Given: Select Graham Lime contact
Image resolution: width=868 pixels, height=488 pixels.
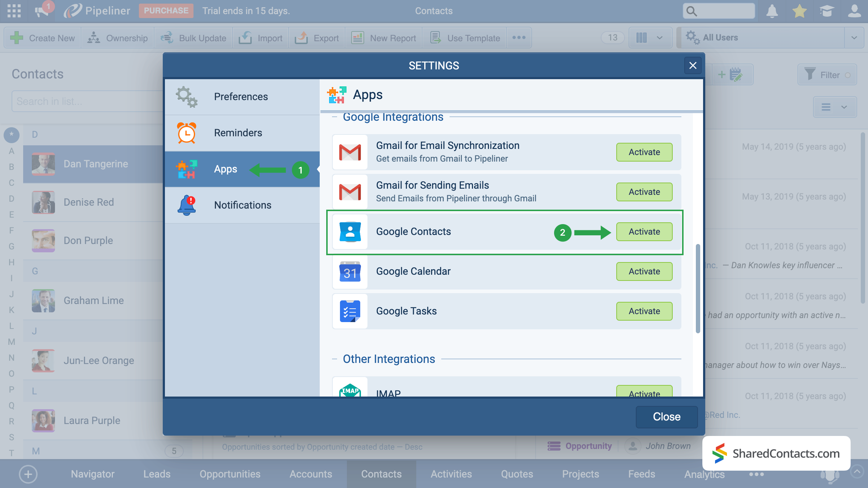Looking at the screenshot, I should tap(93, 301).
